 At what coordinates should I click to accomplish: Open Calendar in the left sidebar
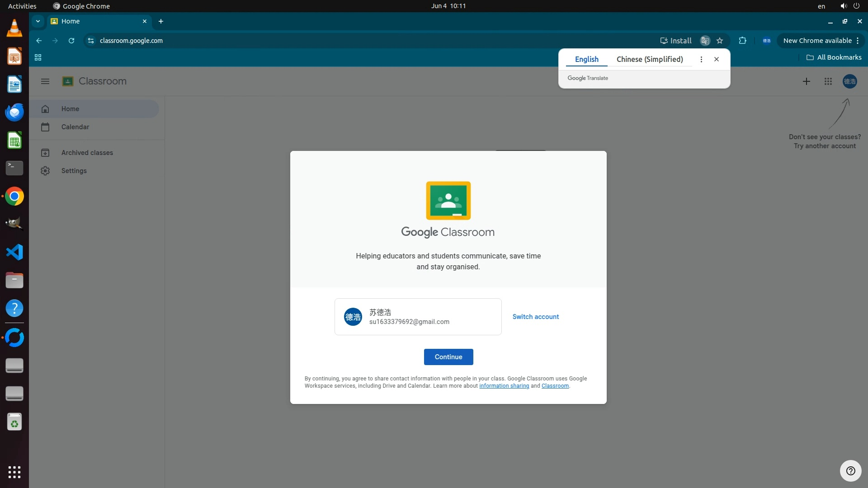pos(75,127)
